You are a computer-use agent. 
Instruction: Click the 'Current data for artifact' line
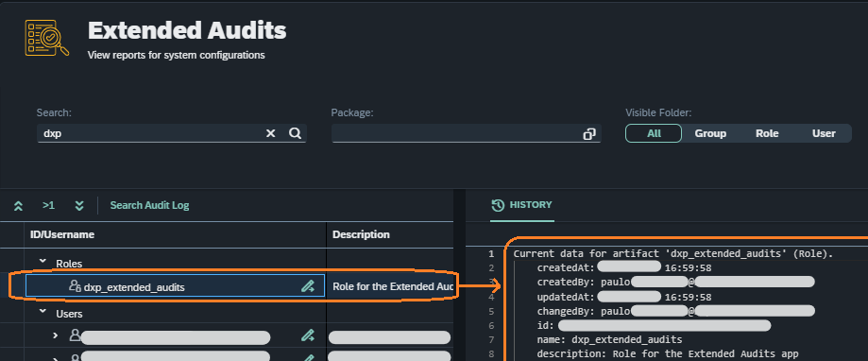[x=673, y=253]
